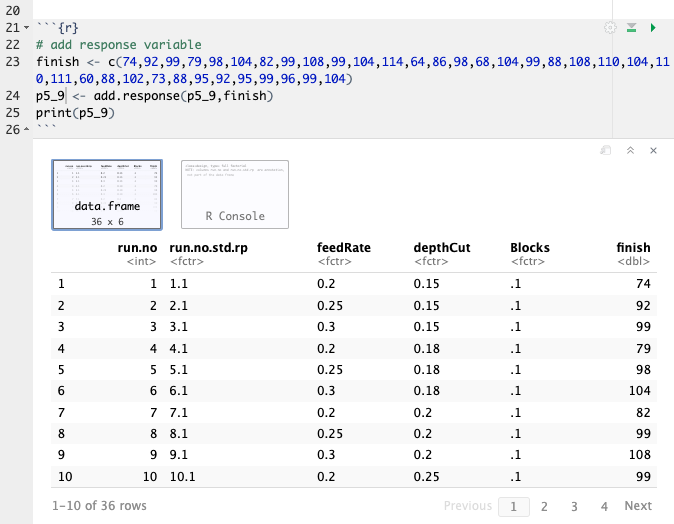Select the data.frame 36 x 6 thumbnail

pos(107,195)
